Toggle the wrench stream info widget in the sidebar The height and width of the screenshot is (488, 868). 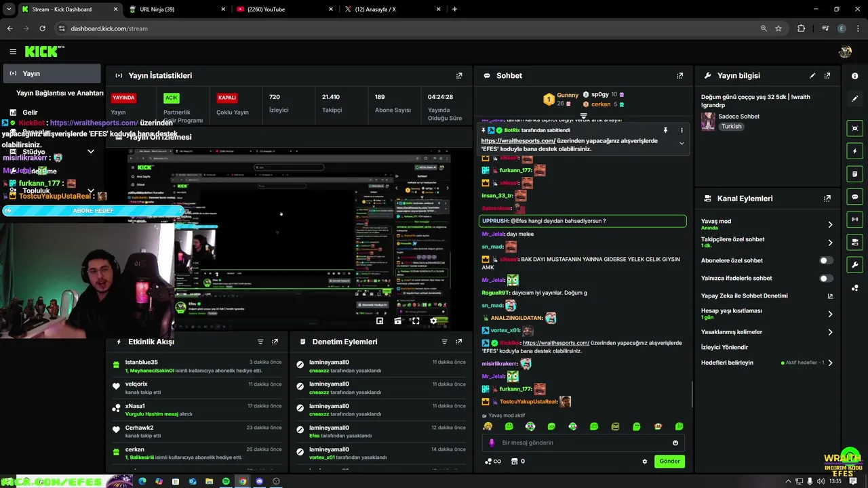pos(855,264)
